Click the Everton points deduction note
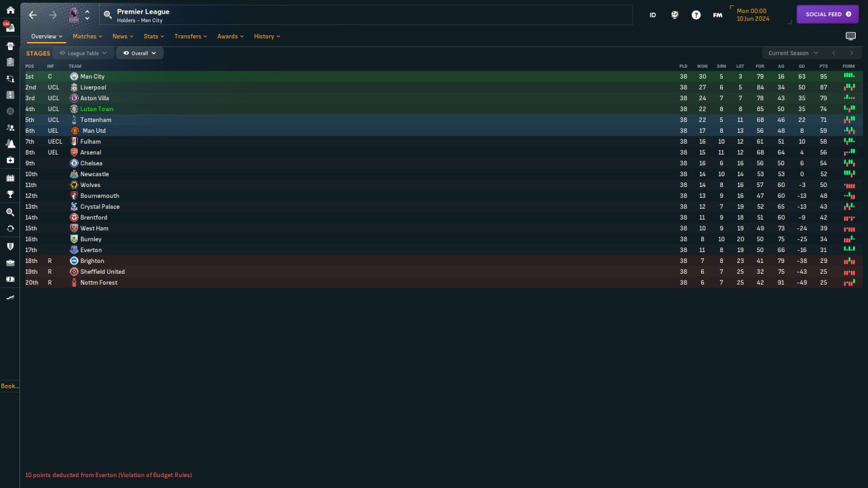 coord(108,475)
